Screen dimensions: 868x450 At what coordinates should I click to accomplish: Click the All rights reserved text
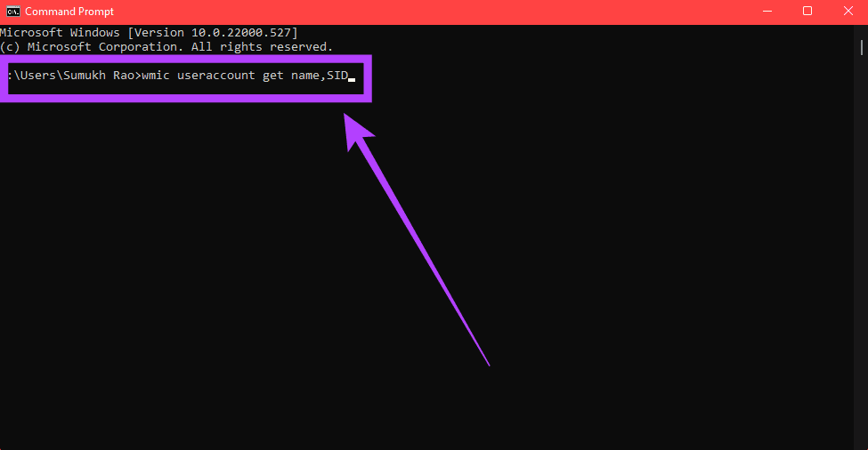(x=262, y=47)
